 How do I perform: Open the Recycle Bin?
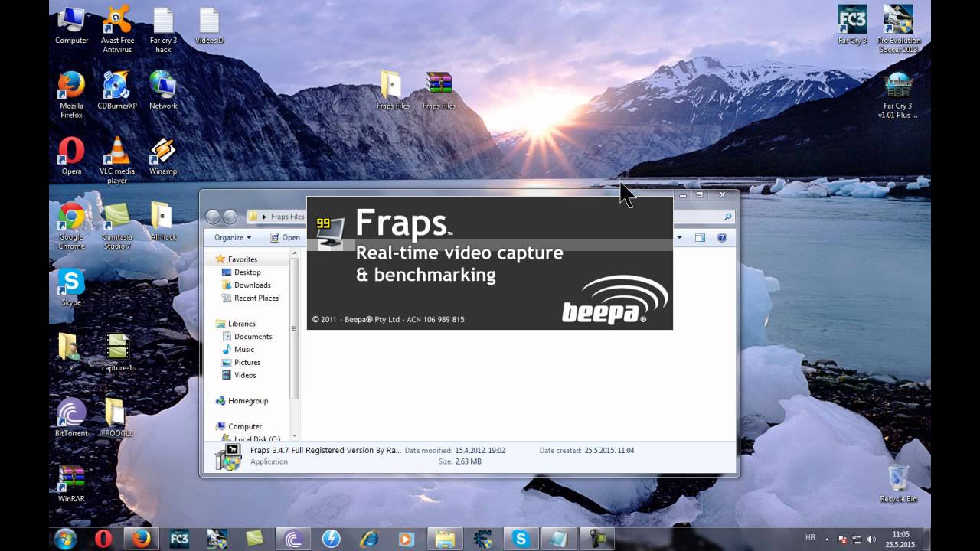click(x=898, y=484)
